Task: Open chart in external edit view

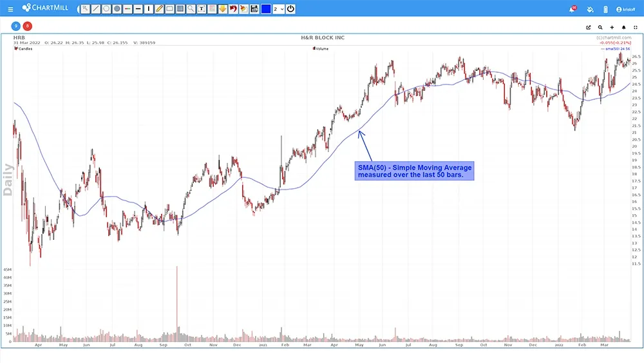Action: (x=588, y=28)
